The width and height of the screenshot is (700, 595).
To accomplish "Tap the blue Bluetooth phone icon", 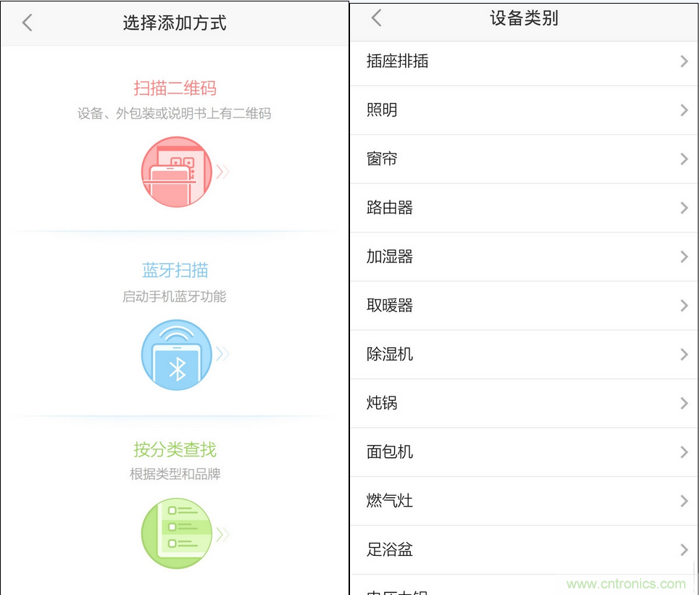I will (x=176, y=354).
